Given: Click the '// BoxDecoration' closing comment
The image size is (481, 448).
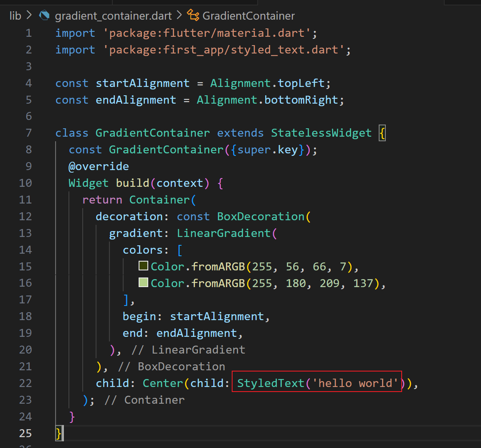Looking at the screenshot, I should 172,367.
